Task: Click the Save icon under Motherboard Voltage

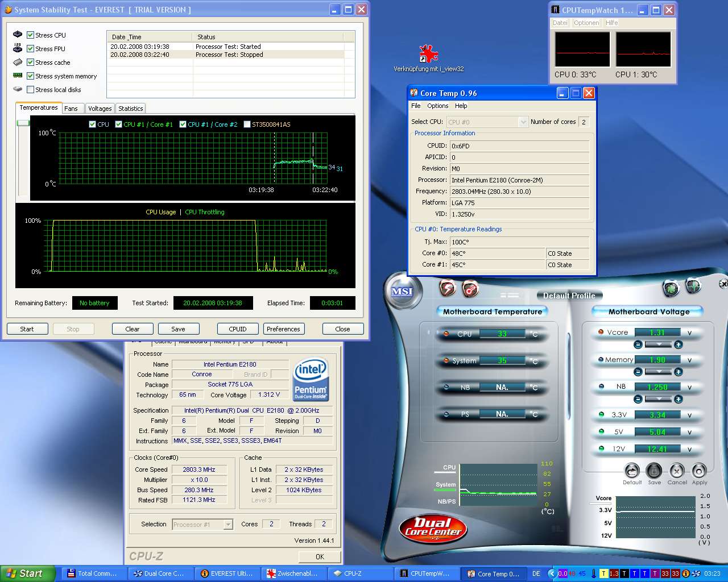Action: [654, 471]
